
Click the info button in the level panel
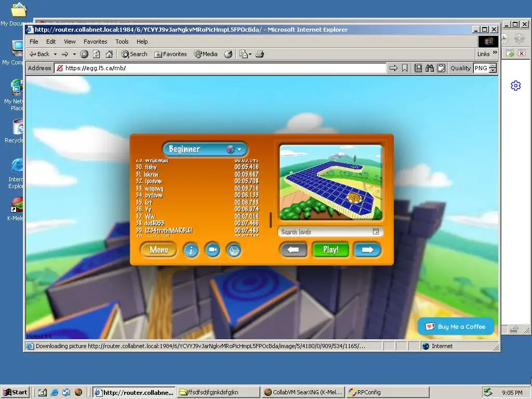pyautogui.click(x=191, y=250)
